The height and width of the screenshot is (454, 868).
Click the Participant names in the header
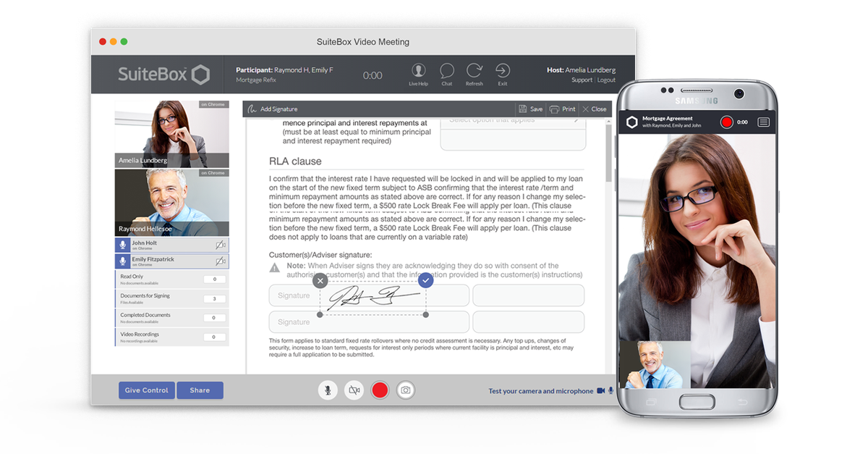284,70
